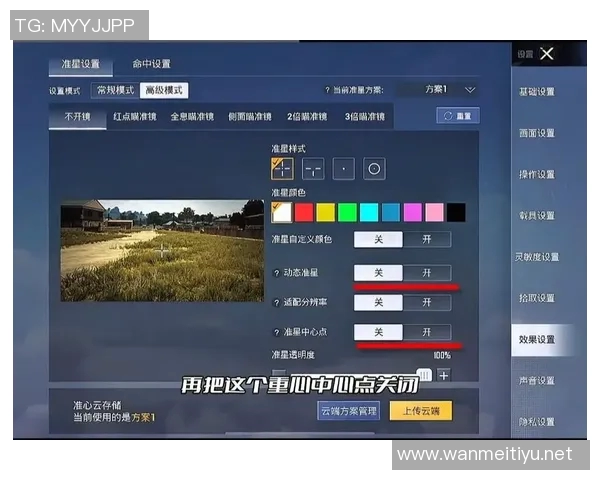Open 画面设置 in the sidebar

pyautogui.click(x=537, y=133)
